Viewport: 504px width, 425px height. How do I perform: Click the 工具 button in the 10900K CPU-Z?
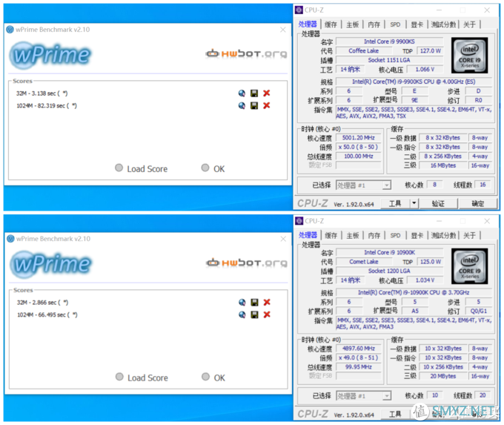[395, 414]
